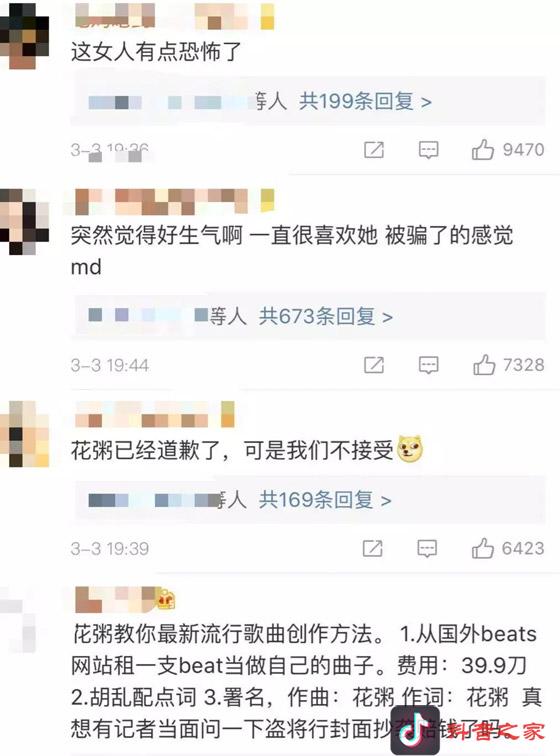This screenshot has height=756, width=560.
Task: Tap the TikTok logo watermark
Action: click(415, 730)
